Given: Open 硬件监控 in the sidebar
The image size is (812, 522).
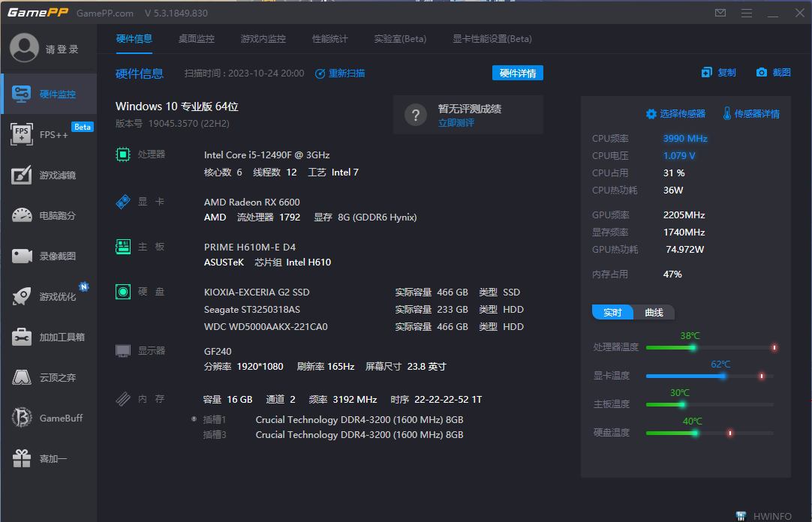Looking at the screenshot, I should point(49,94).
